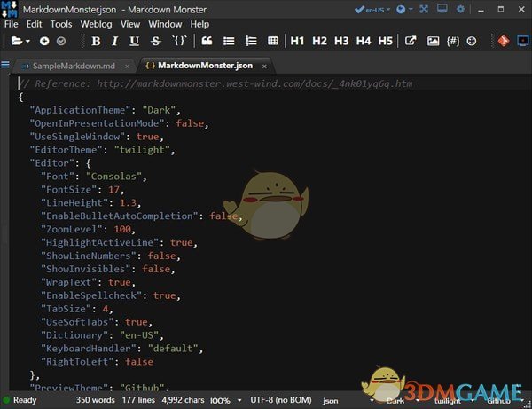532x409 pixels.
Task: Insert a block quote using the quote icon
Action: 207,42
